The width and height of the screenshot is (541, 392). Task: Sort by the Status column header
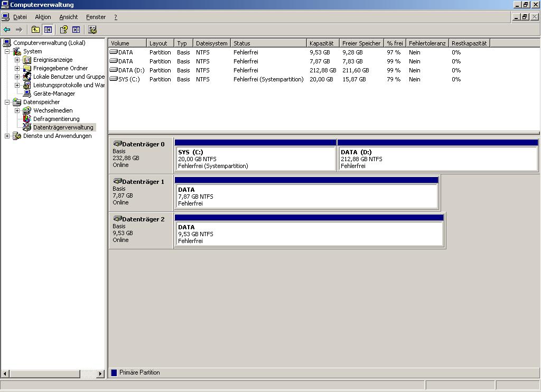tap(268, 43)
